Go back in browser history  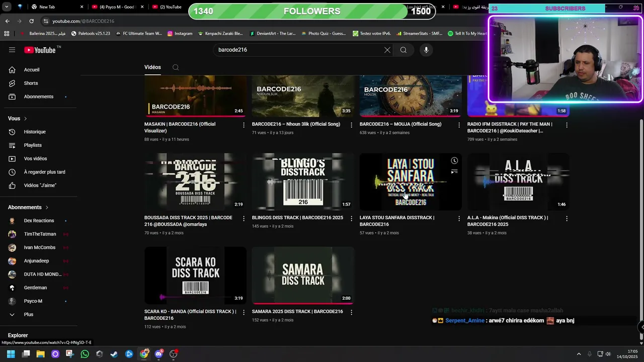(7, 21)
